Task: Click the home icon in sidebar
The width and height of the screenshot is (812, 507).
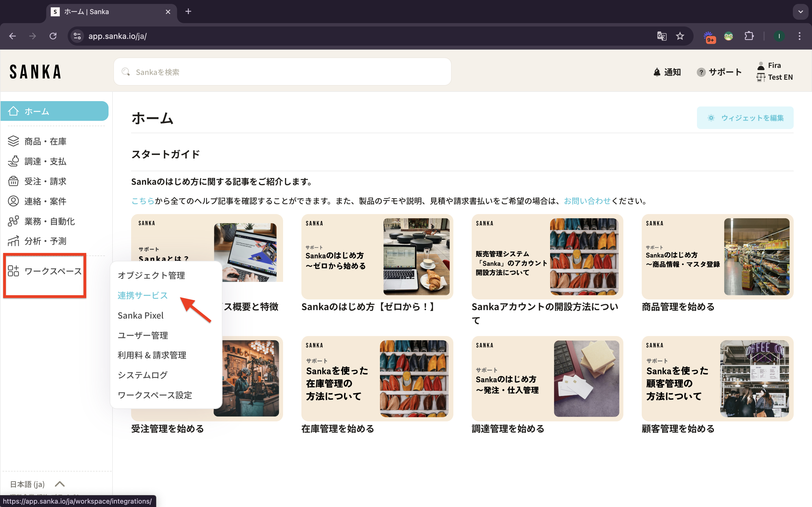Action: (14, 111)
